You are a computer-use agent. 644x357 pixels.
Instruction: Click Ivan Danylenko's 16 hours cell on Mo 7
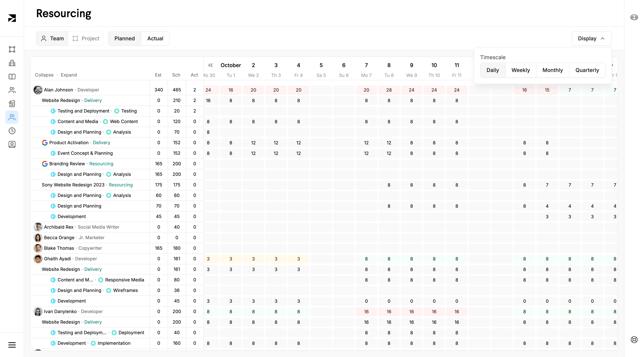(x=366, y=311)
